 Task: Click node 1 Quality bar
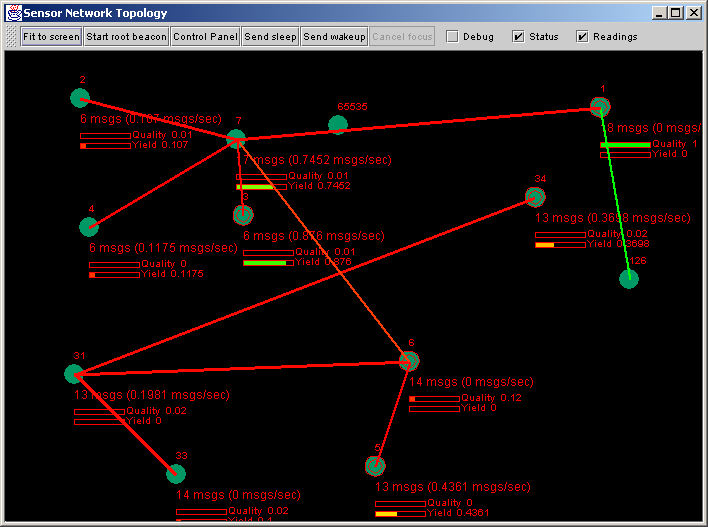(625, 145)
